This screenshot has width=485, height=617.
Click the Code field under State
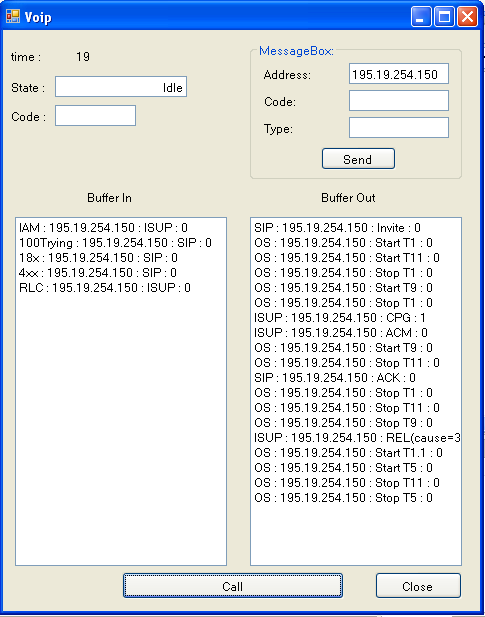(x=95, y=116)
